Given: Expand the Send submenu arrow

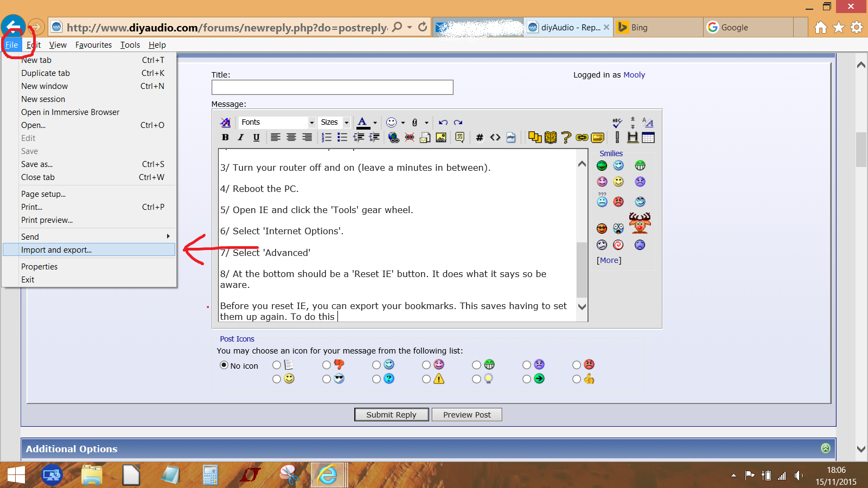Looking at the screenshot, I should (x=168, y=236).
